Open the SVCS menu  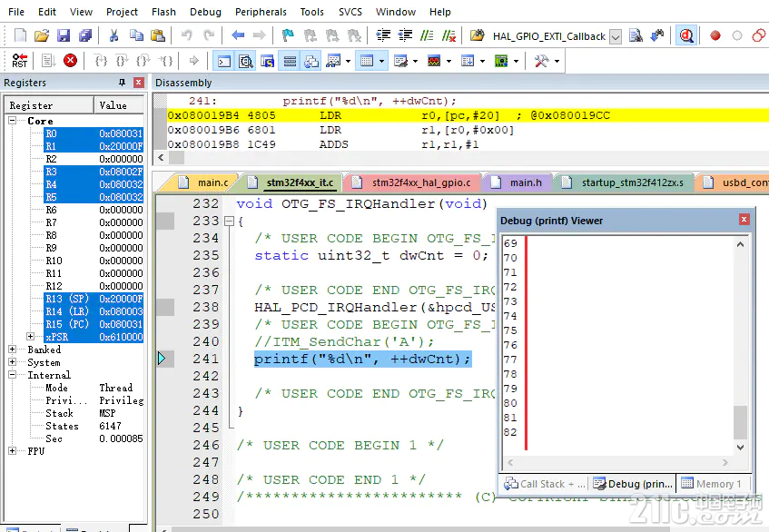tap(350, 12)
